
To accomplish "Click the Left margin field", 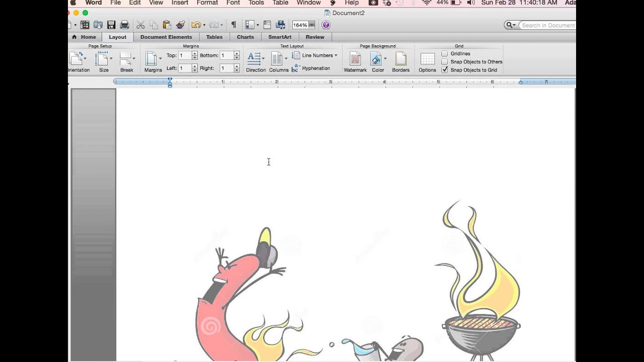I will point(185,68).
